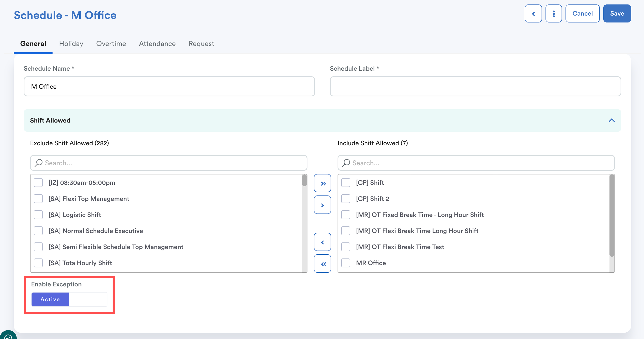Collapse the Shift Allowed section chevron
644x339 pixels.
pos(611,120)
